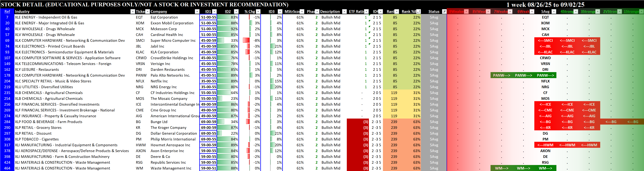The image size is (644, 171).
Task: Open the Ticker column filter dropdown
Action: [x=147, y=11]
